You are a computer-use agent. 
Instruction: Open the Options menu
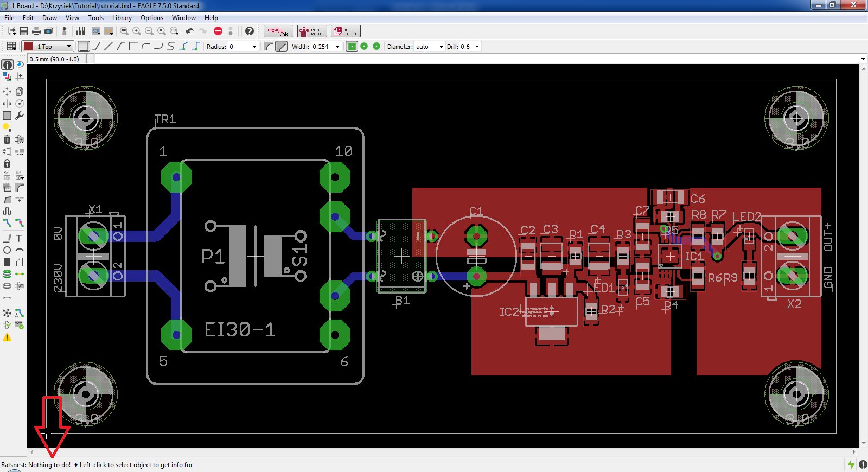click(152, 18)
